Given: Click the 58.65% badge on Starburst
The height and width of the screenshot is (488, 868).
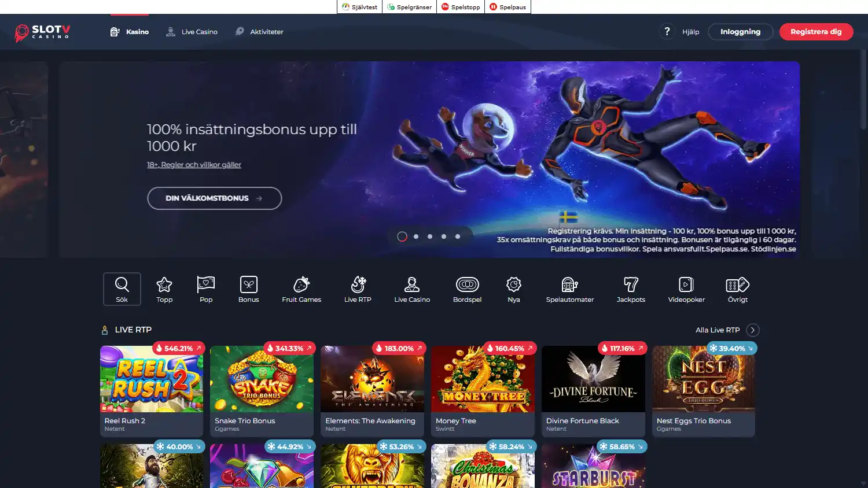Looking at the screenshot, I should click(x=621, y=447).
